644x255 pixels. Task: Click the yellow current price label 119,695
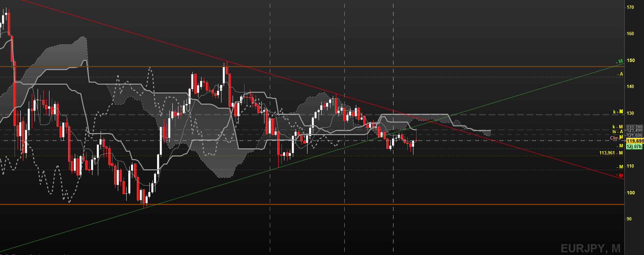(x=635, y=141)
